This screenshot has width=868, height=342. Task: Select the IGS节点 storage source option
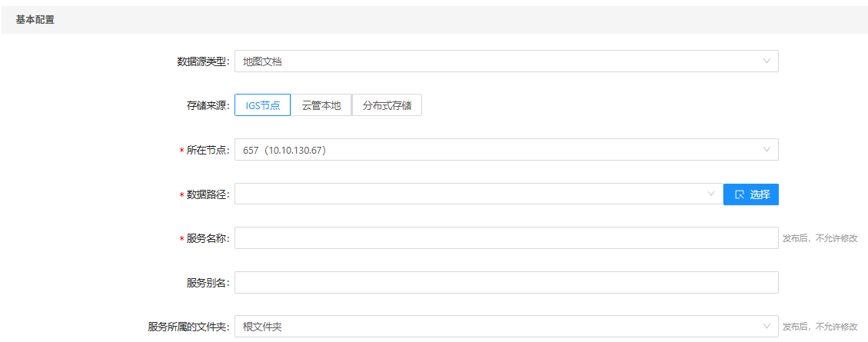(262, 105)
